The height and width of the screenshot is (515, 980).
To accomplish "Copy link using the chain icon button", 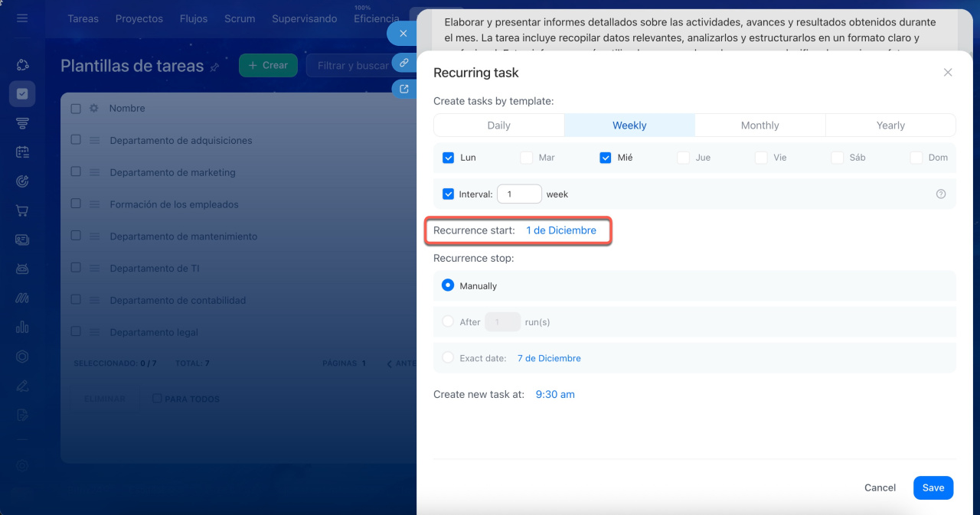I will pos(403,62).
